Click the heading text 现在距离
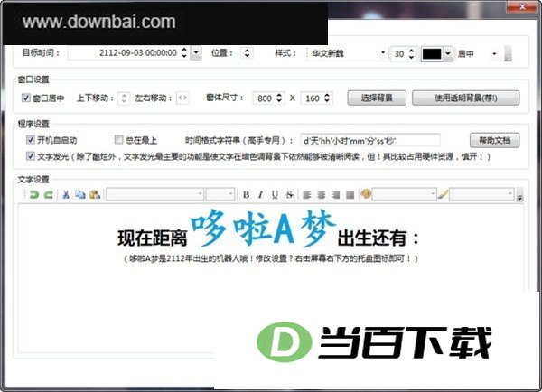Screen dimensions: 542x392 pyautogui.click(x=153, y=238)
